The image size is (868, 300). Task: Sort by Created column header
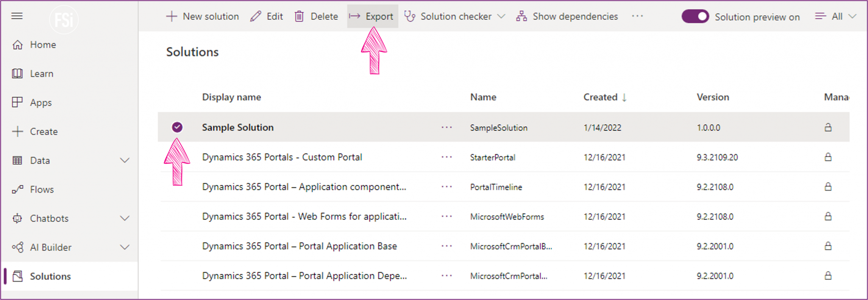point(605,97)
